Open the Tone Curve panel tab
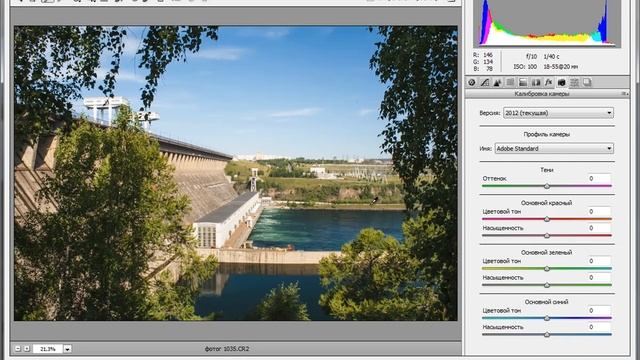 point(484,82)
